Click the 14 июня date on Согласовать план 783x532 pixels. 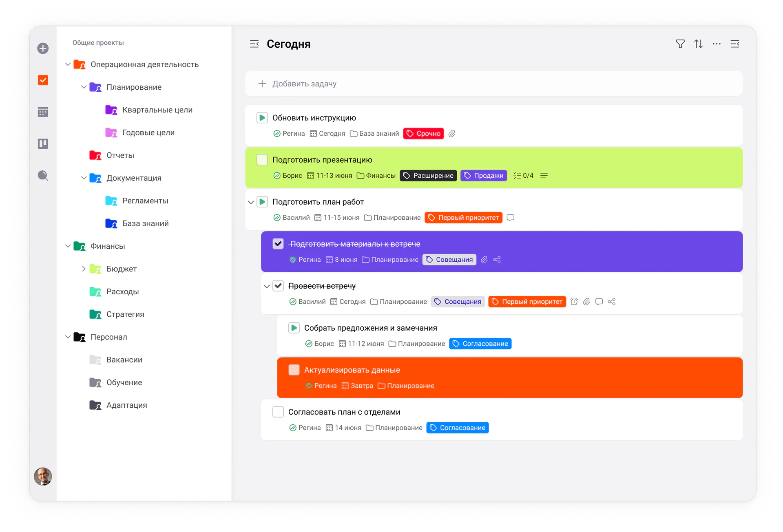click(x=343, y=428)
